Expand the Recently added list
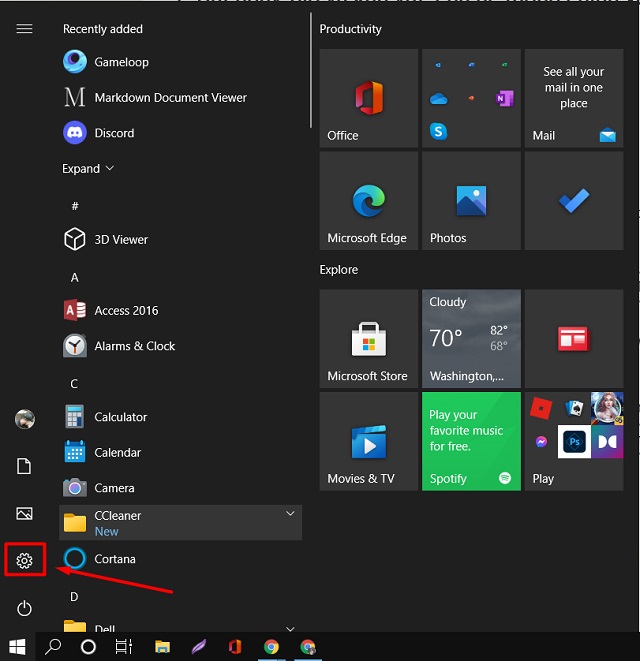This screenshot has height=661, width=640. point(88,169)
